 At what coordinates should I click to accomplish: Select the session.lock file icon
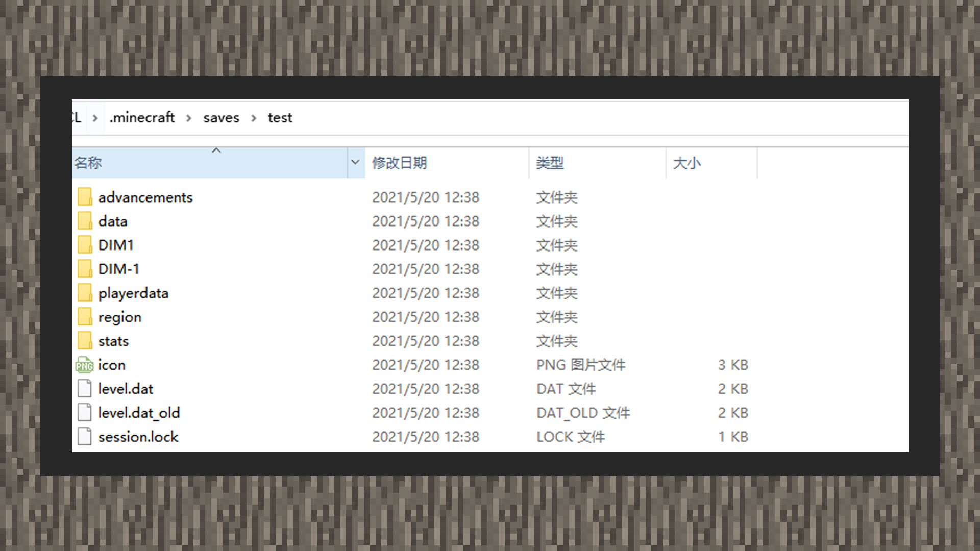coord(85,437)
